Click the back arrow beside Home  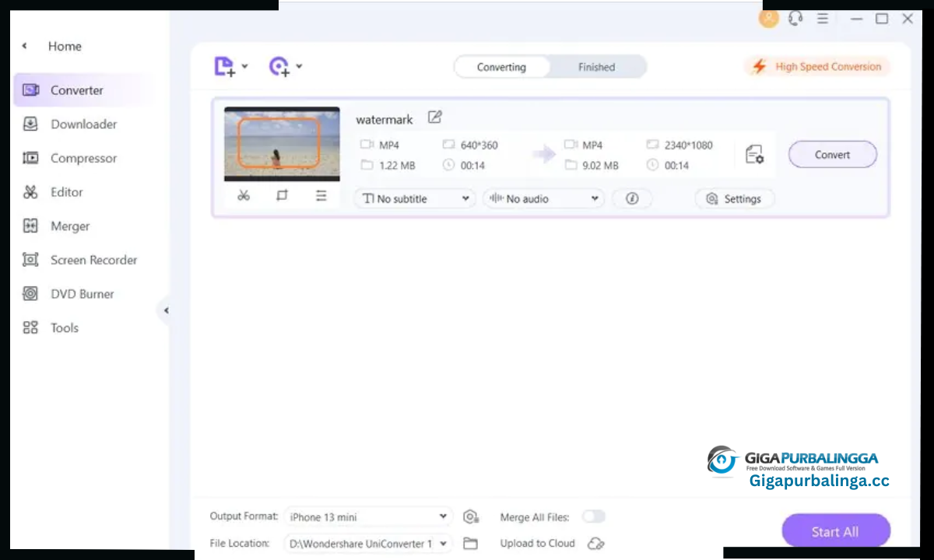[25, 46]
